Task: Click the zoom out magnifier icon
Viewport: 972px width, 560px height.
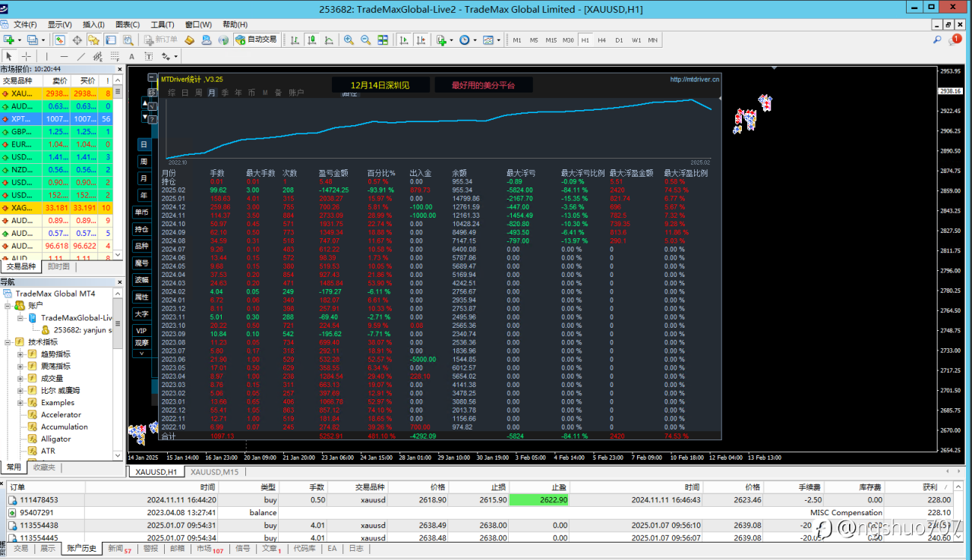Action: [x=365, y=40]
